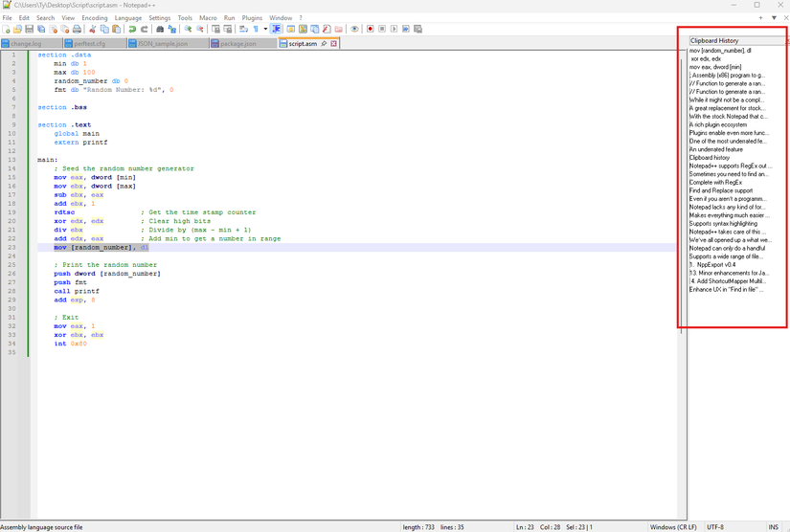Open the Plugins menu
The height and width of the screenshot is (532, 790).
[x=252, y=17]
